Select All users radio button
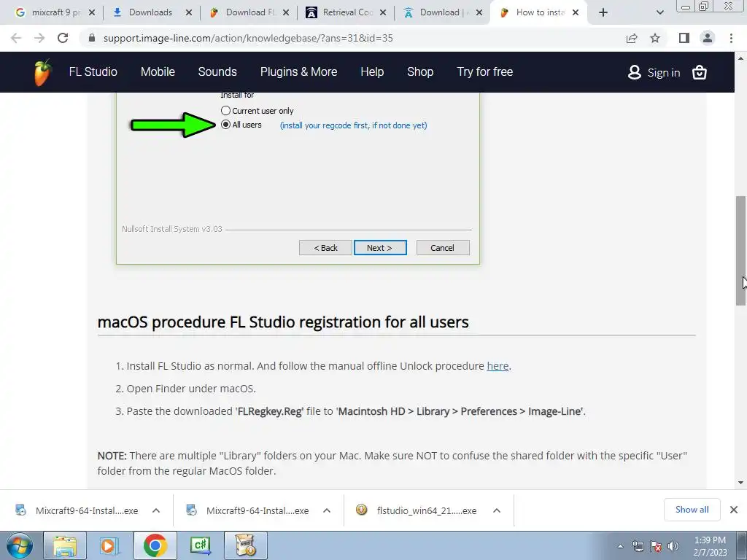The width and height of the screenshot is (747, 560). point(226,125)
